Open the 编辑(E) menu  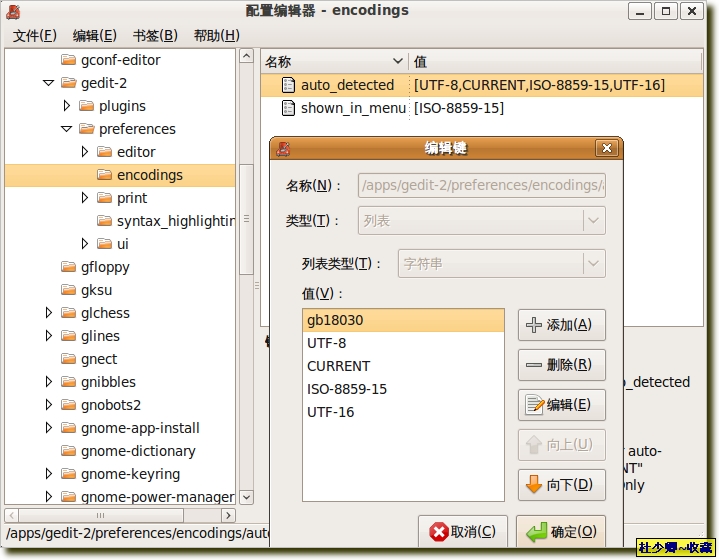click(94, 35)
